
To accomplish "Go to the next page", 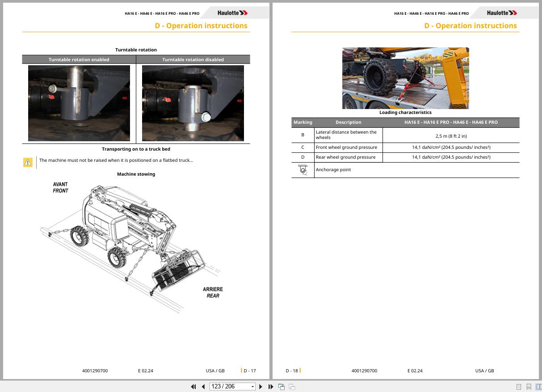I will tap(261, 387).
